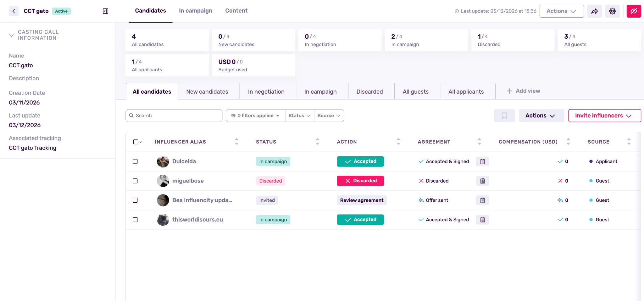Select the Discarded view tab
Screen dimensions: 644x301
tap(369, 92)
